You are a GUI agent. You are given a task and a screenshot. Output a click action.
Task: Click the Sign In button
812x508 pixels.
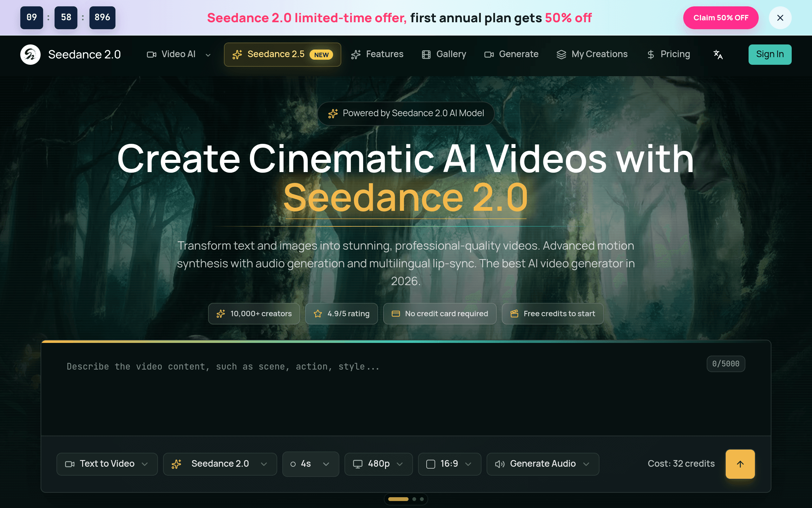(x=770, y=54)
